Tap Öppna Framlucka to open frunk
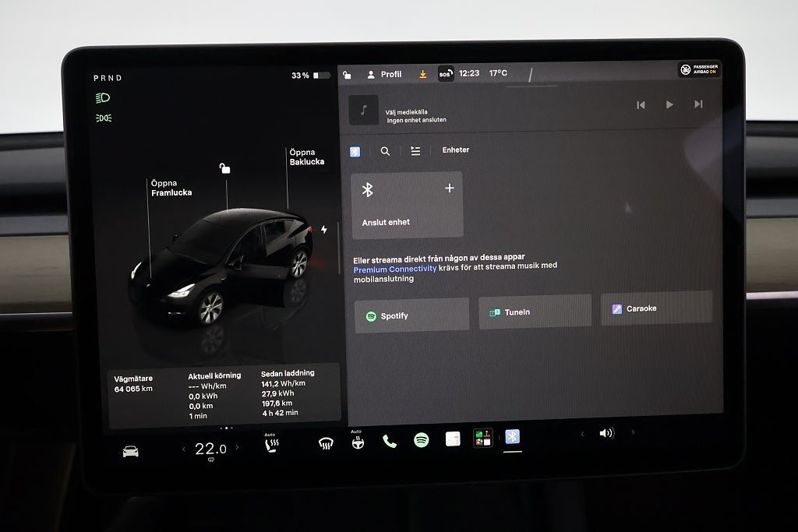798x532 pixels. click(x=171, y=188)
